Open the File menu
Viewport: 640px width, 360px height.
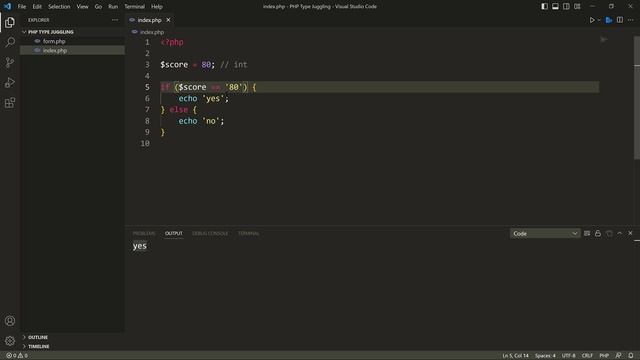(22, 7)
